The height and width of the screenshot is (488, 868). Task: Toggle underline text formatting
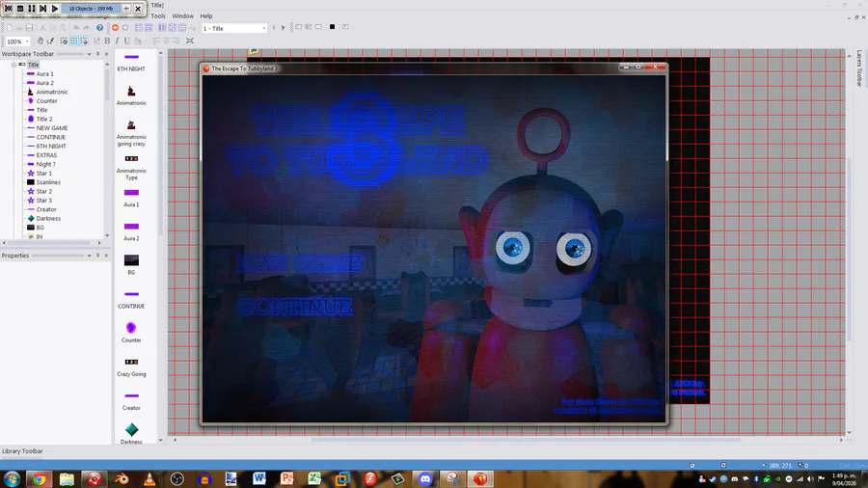coord(126,41)
